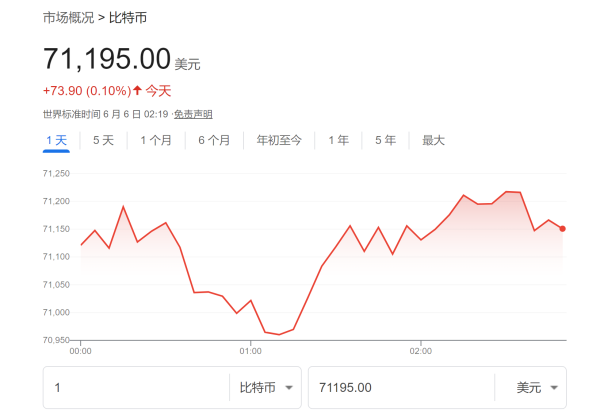Image resolution: width=600 pixels, height=416 pixels.
Task: Expand the 比特币 currency dropdown
Action: [x=266, y=387]
